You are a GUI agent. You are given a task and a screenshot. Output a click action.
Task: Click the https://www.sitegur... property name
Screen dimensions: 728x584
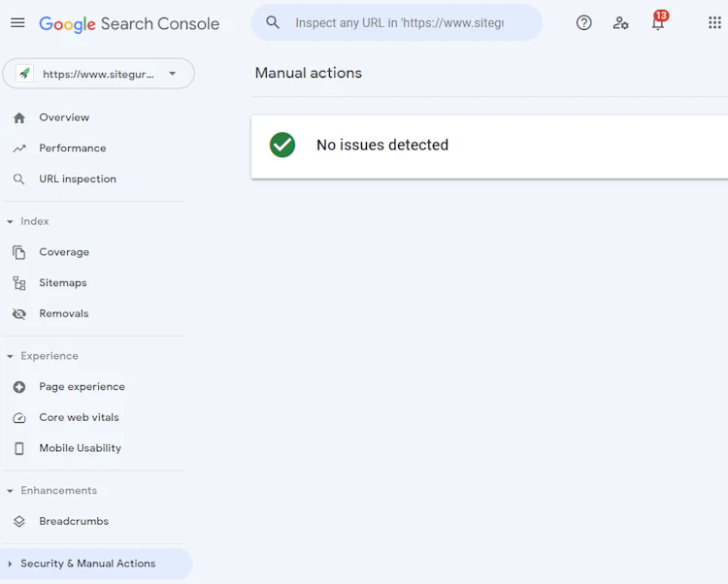tap(98, 74)
